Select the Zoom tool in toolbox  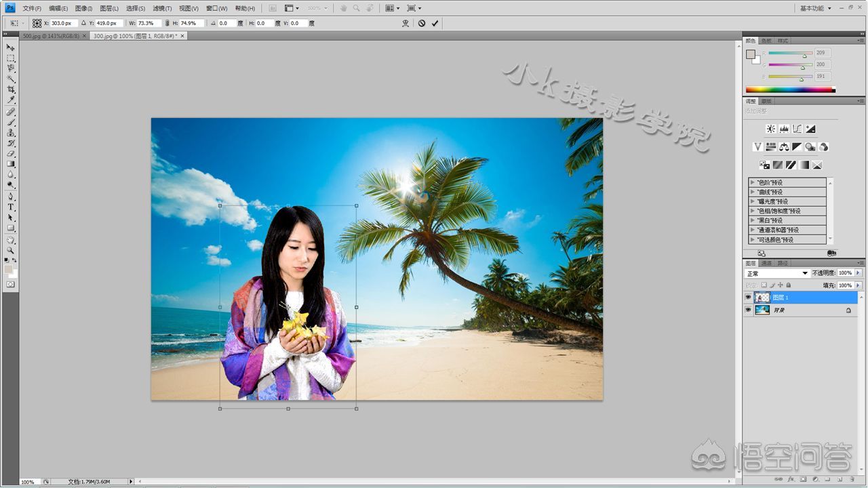[11, 251]
